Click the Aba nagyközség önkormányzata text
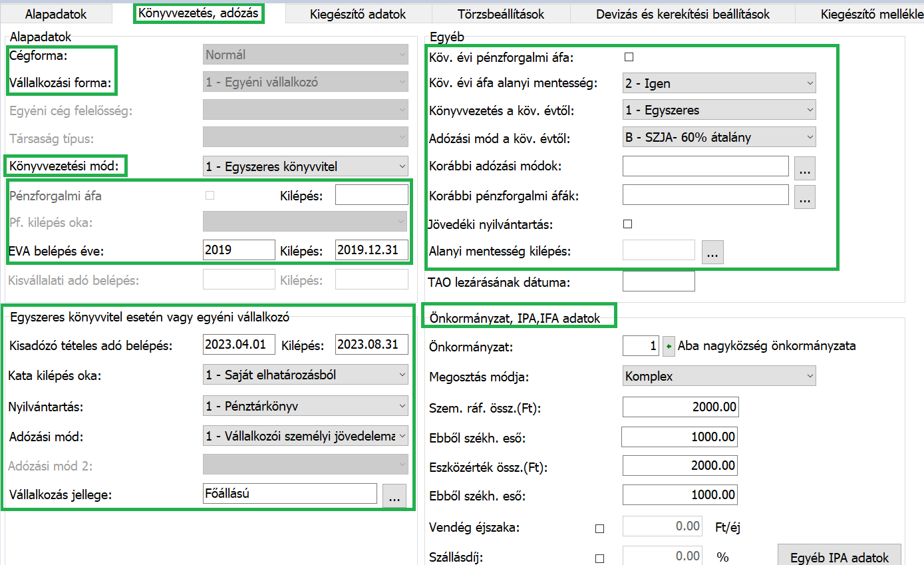924x565 pixels. 766,346
